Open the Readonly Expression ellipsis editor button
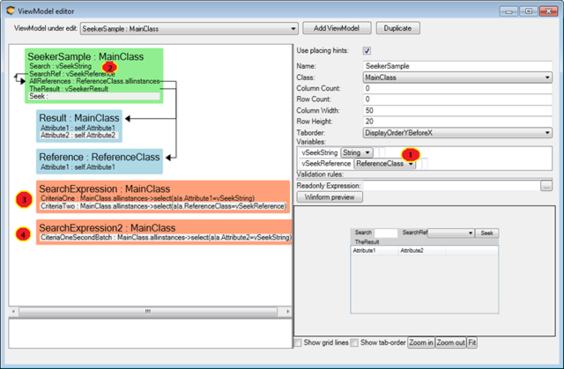The width and height of the screenshot is (564, 369). pyautogui.click(x=546, y=186)
